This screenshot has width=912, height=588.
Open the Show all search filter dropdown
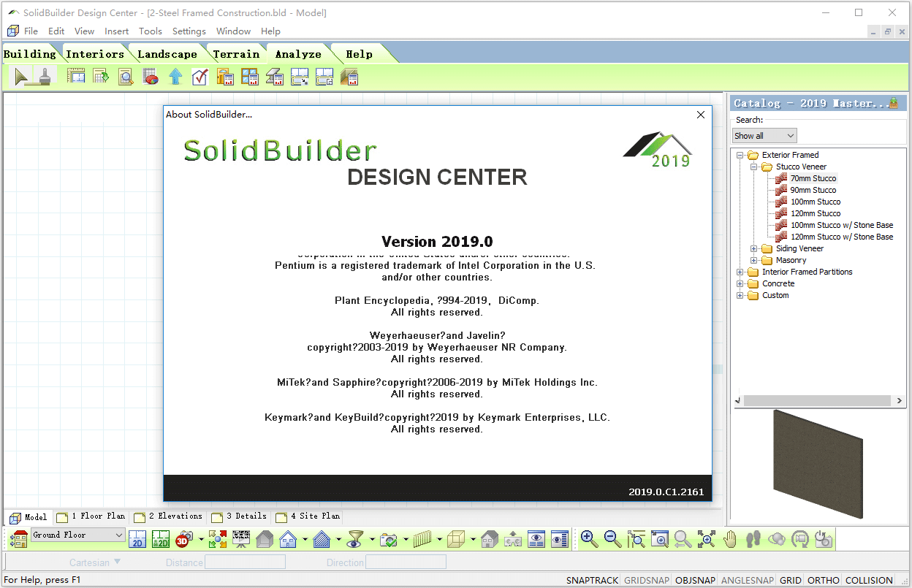click(x=764, y=136)
